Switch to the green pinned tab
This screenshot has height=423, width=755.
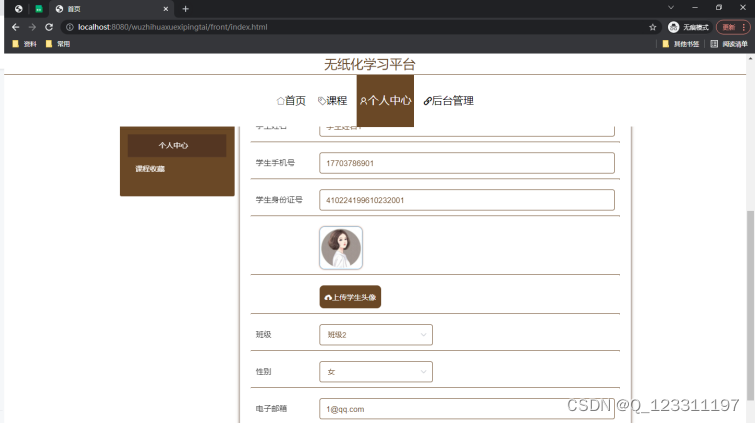click(x=39, y=9)
